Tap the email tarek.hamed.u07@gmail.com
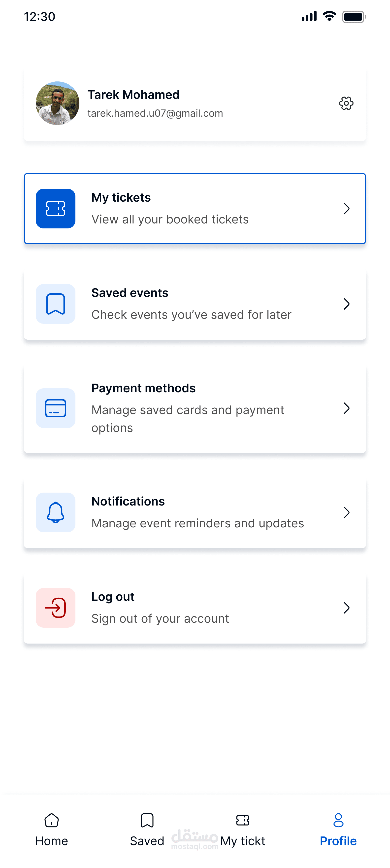Viewport: 390px width, 868px height. pyautogui.click(x=155, y=113)
